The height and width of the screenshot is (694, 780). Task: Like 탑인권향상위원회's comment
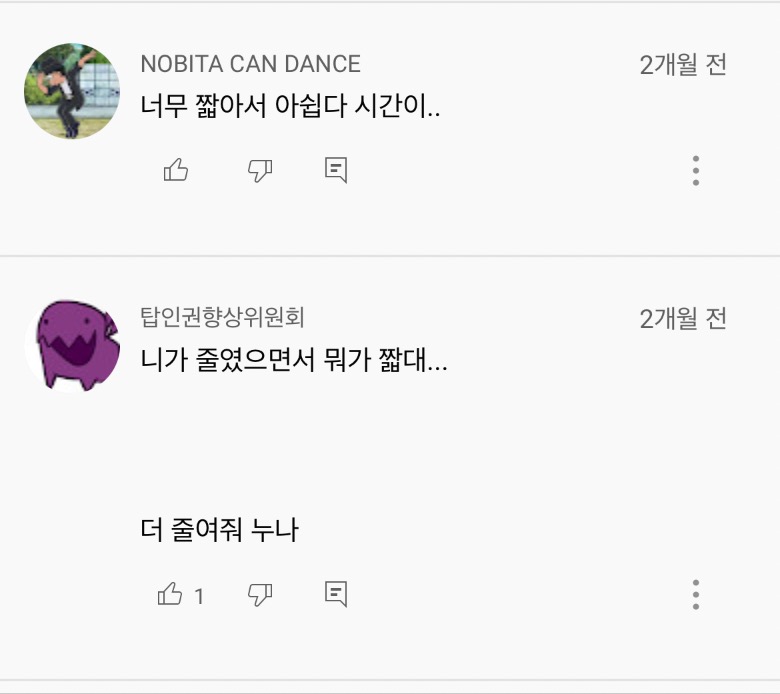point(171,595)
